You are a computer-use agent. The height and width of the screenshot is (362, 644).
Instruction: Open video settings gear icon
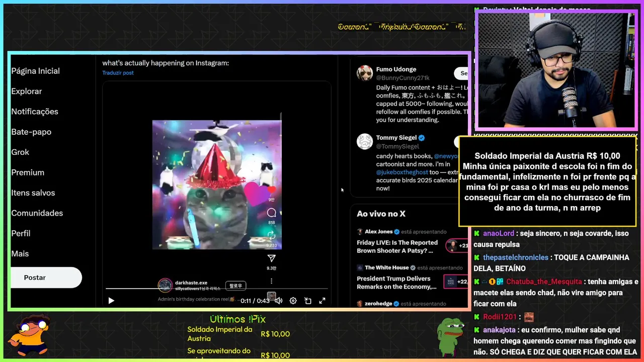(293, 301)
